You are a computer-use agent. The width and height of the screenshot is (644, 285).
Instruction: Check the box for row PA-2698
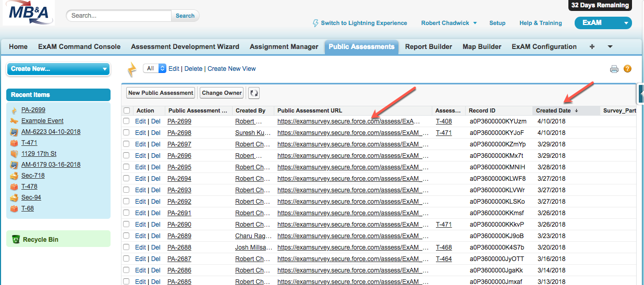126,133
